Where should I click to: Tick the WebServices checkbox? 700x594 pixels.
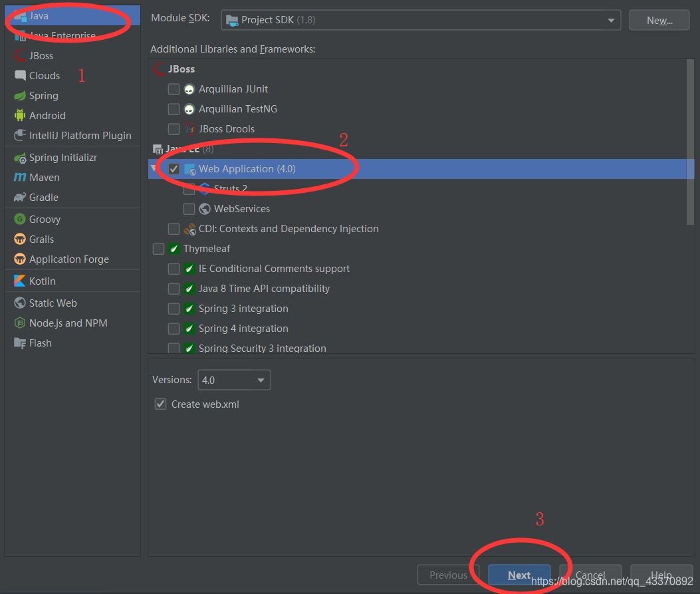click(x=189, y=209)
